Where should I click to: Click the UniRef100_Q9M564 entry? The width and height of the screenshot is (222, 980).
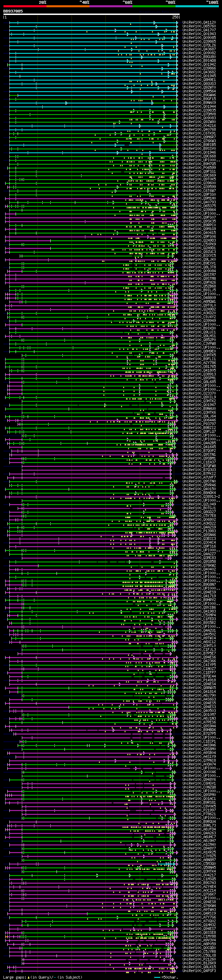click(x=199, y=91)
